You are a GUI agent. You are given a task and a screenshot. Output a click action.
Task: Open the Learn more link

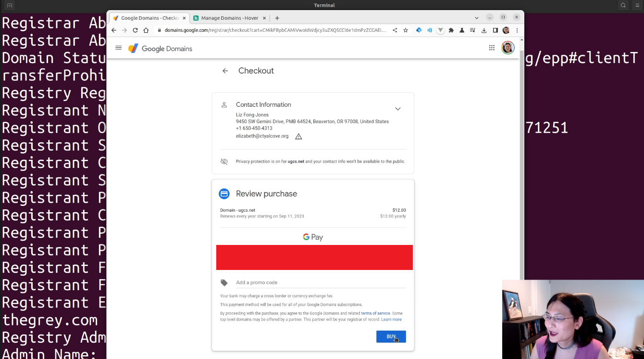[391, 320]
